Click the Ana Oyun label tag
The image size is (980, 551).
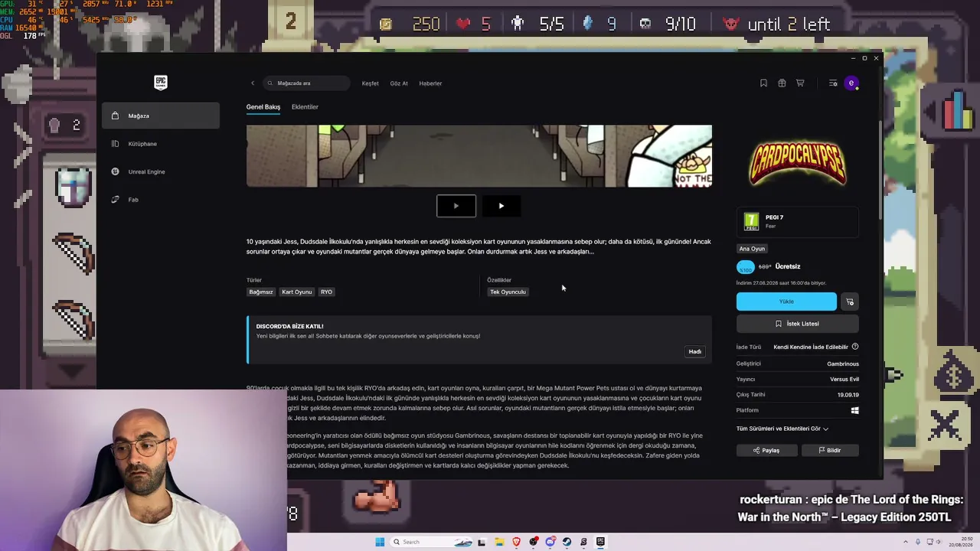[x=752, y=249]
